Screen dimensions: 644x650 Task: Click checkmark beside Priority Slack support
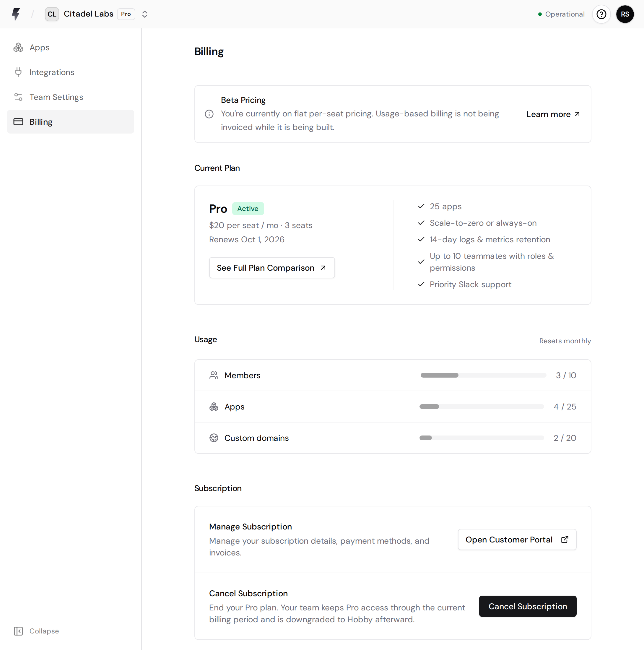pyautogui.click(x=421, y=284)
